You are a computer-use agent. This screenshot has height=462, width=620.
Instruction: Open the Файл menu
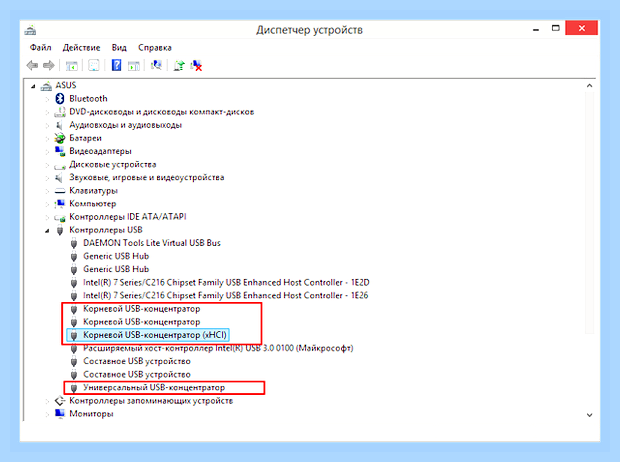[40, 47]
